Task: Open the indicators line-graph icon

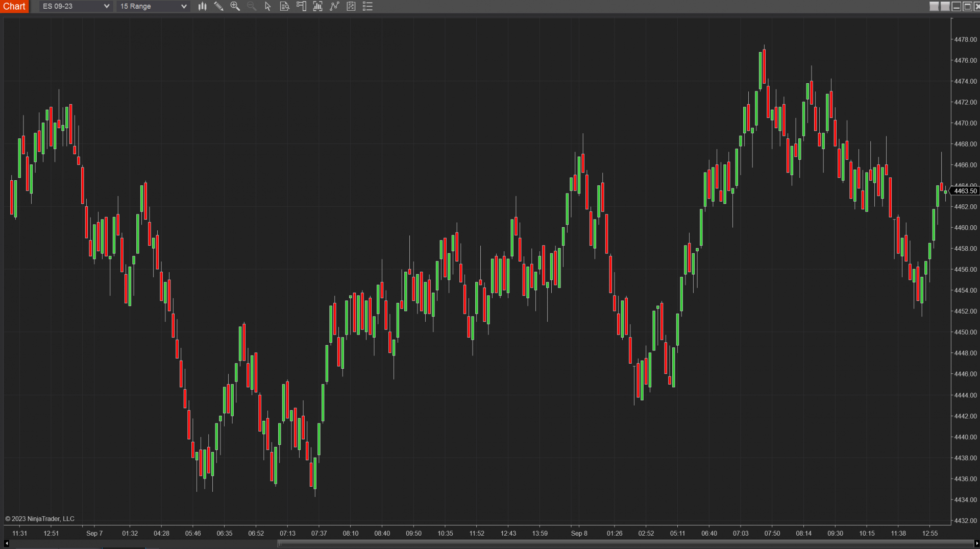Action: [334, 6]
